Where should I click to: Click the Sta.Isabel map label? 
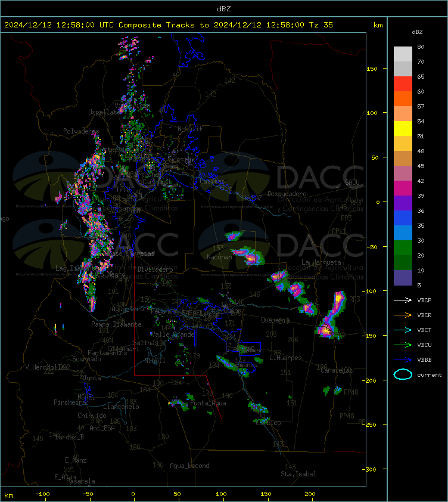coord(298,474)
